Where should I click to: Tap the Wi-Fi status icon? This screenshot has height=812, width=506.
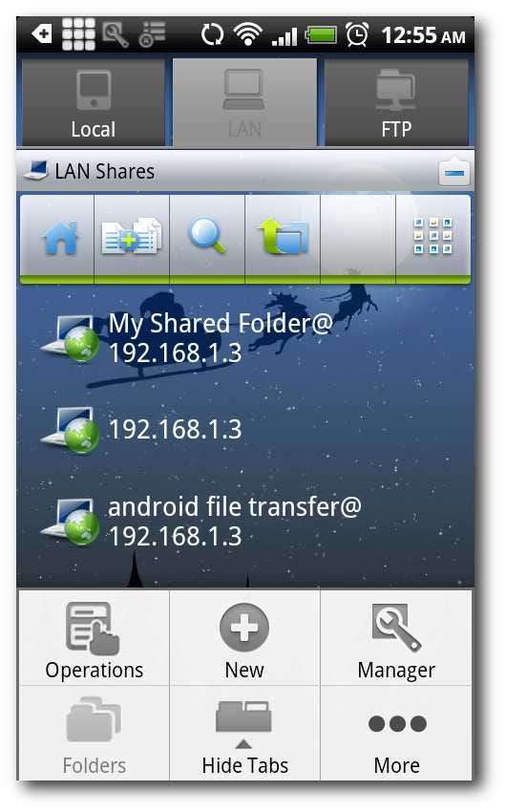(247, 34)
